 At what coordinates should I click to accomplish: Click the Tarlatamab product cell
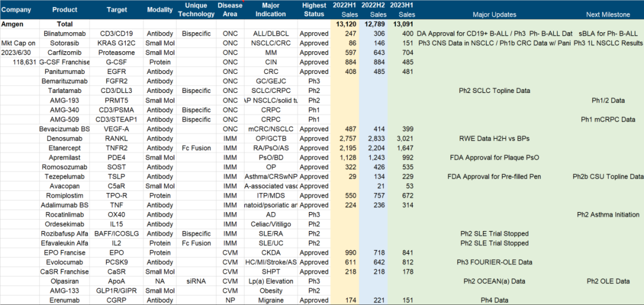click(64, 91)
